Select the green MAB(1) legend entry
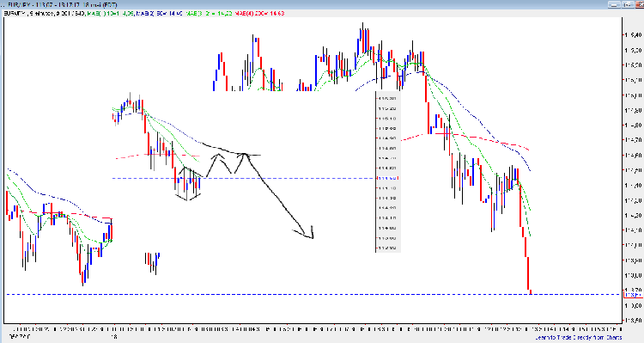Image resolution: width=644 pixels, height=343 pixels. click(111, 14)
